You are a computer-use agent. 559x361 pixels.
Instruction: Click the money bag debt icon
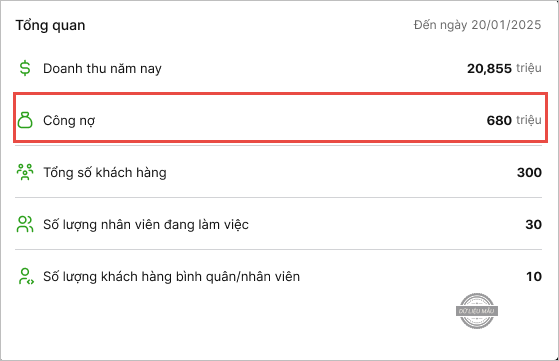coord(25,120)
